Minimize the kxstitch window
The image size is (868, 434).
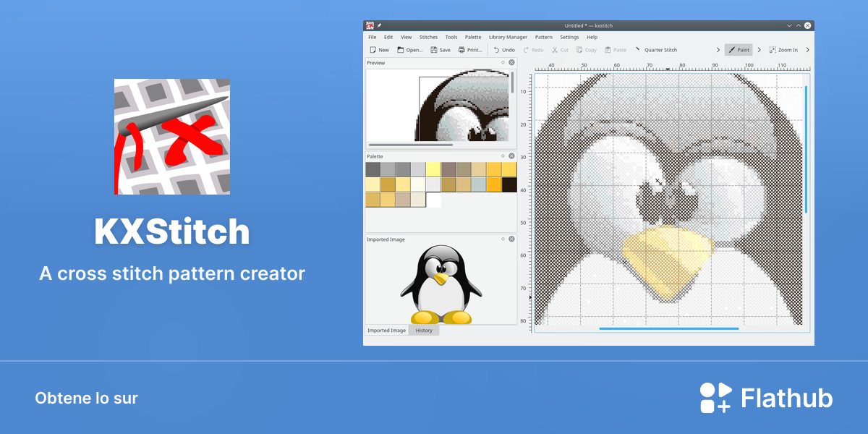[788, 25]
